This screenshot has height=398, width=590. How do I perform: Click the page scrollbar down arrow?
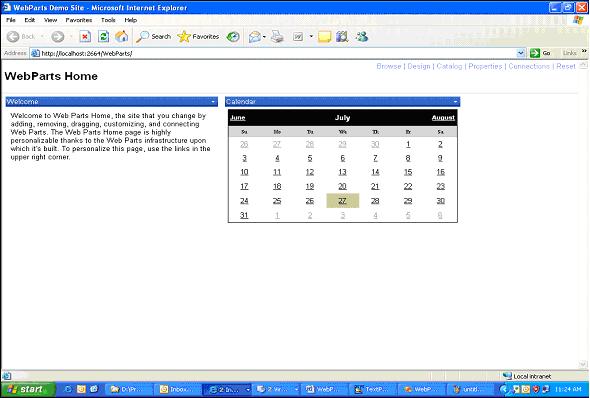pyautogui.click(x=583, y=364)
